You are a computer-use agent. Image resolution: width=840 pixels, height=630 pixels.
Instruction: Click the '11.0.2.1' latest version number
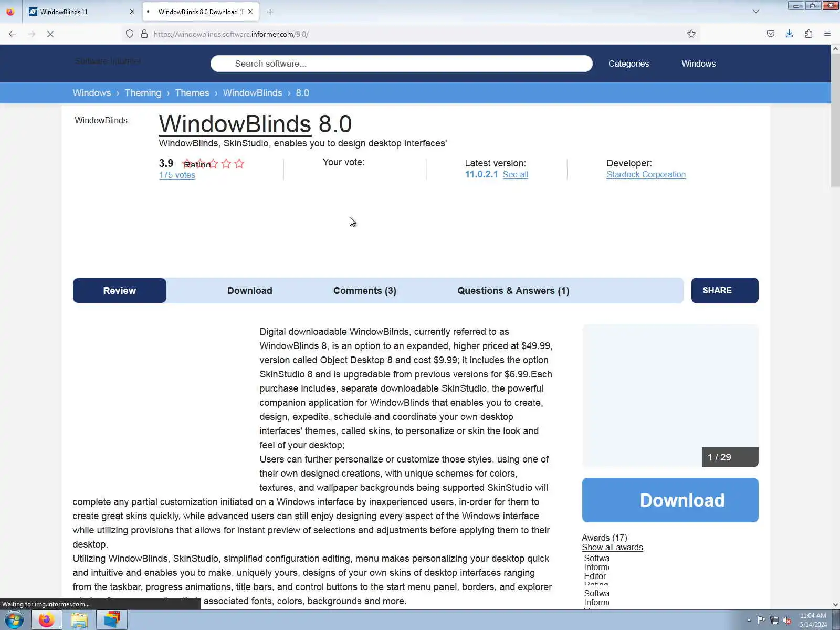481,174
